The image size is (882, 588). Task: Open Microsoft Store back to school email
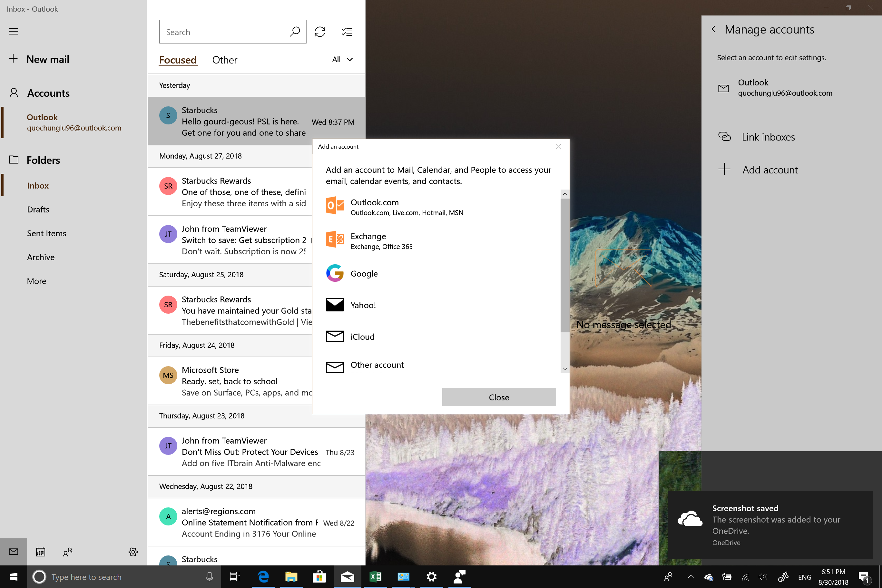click(x=230, y=381)
